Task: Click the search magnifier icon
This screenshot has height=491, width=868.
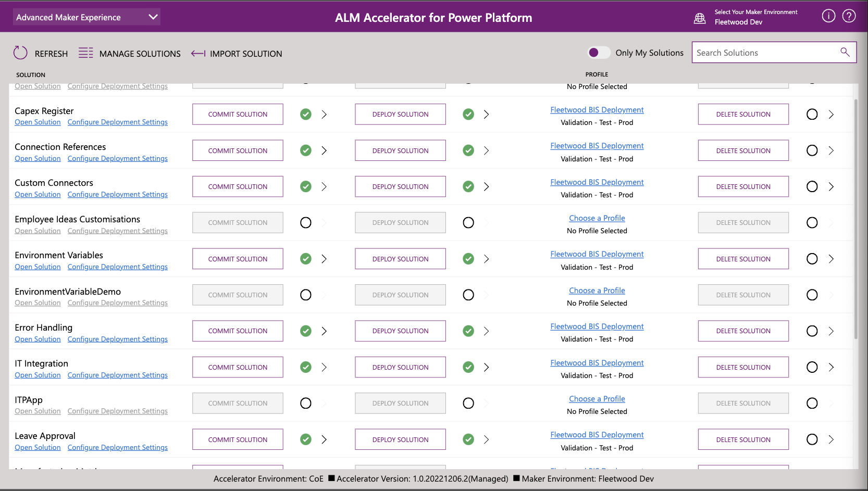Action: 844,52
